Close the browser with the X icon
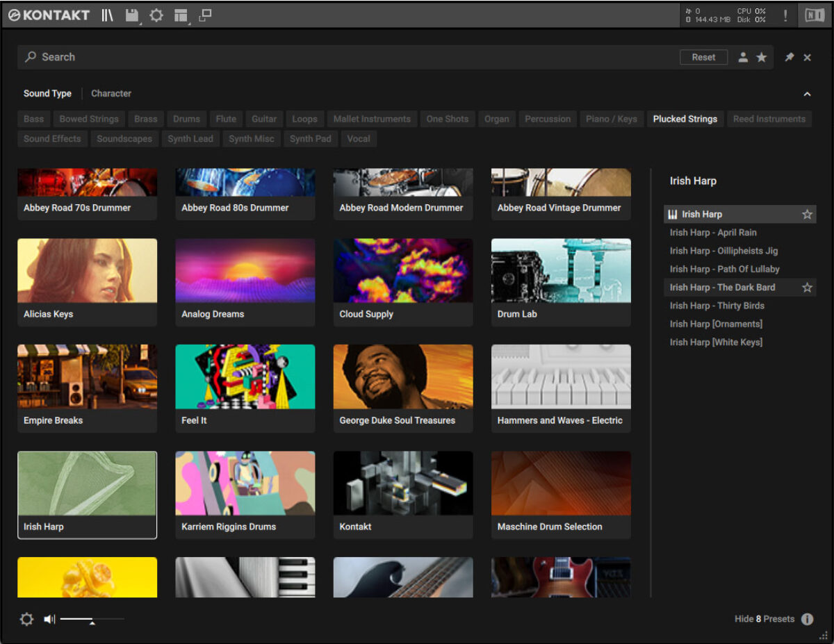This screenshot has height=644, width=834. coord(807,58)
